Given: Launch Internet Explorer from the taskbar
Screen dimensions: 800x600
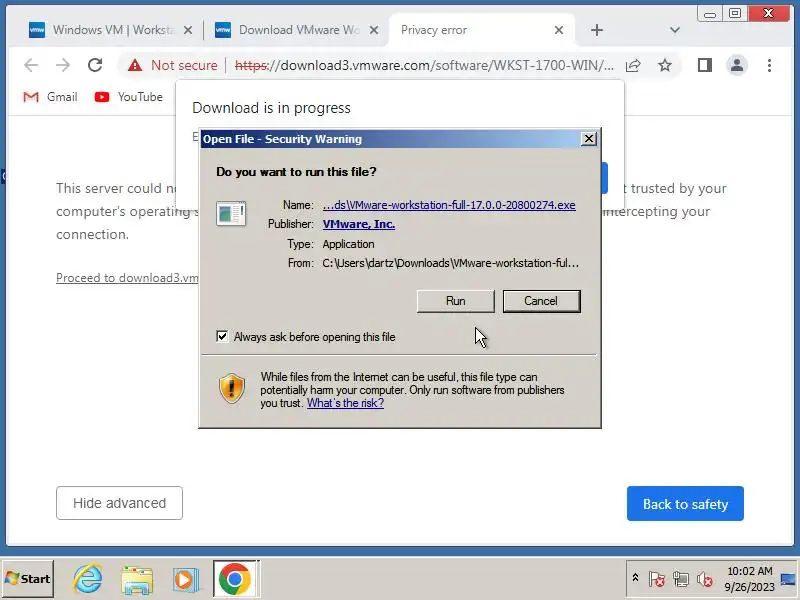Looking at the screenshot, I should [x=87, y=579].
